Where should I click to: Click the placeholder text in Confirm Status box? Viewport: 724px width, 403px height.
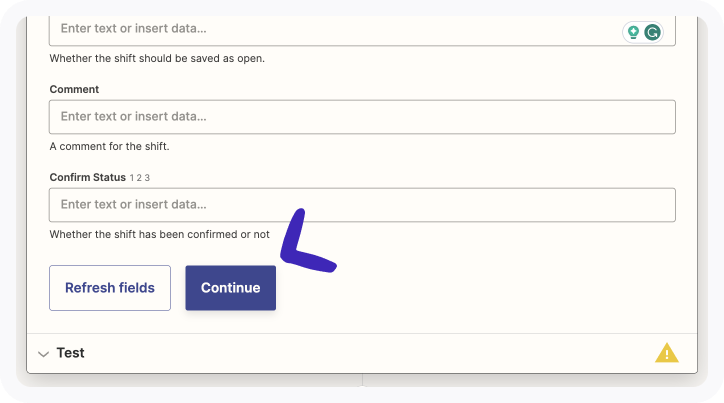tap(133, 205)
